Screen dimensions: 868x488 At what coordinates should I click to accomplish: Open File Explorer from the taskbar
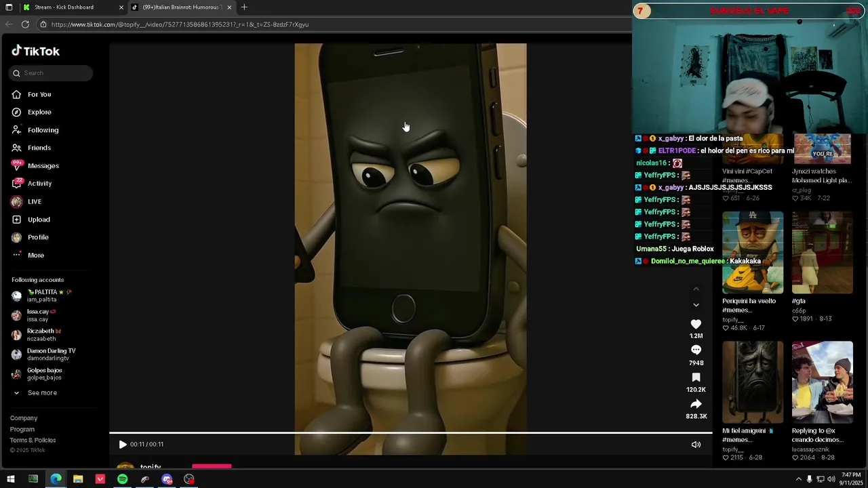tap(78, 479)
